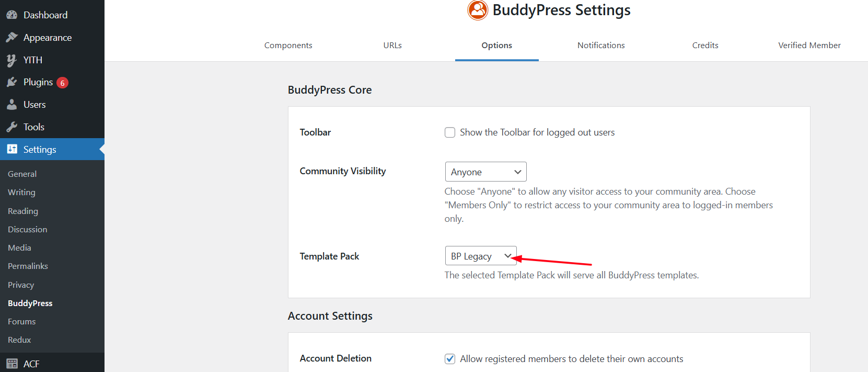Open the Community Visibility dropdown
The width and height of the screenshot is (868, 372).
(485, 172)
